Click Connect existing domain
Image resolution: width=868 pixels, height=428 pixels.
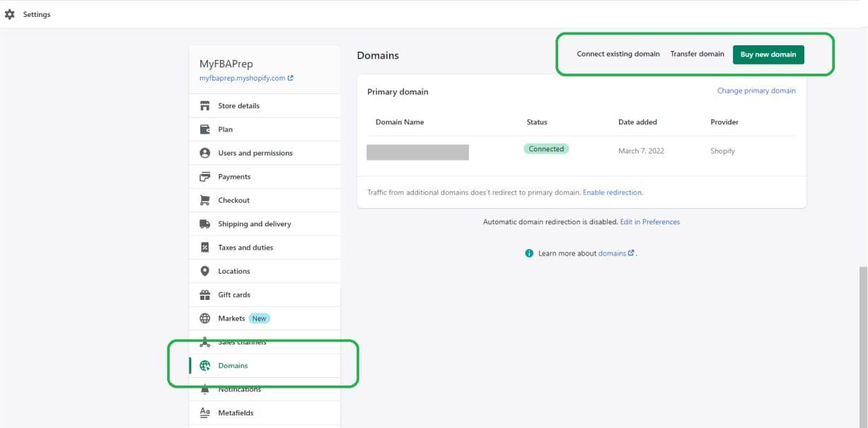(x=618, y=53)
